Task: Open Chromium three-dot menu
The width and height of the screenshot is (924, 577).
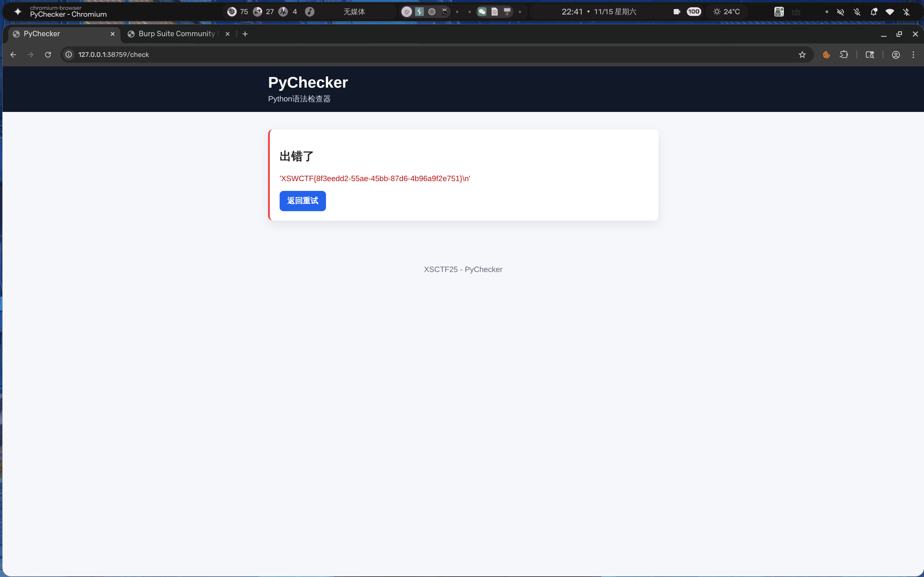Action: (x=913, y=55)
